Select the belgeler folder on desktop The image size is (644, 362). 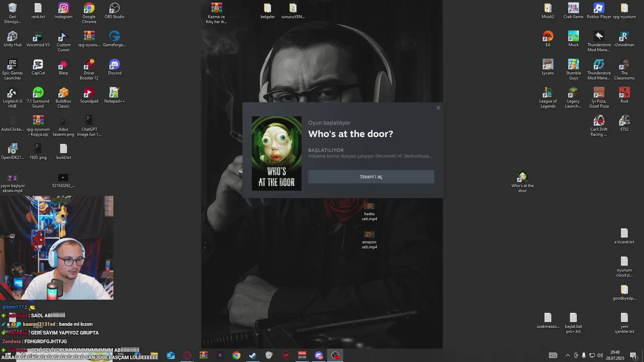tap(268, 11)
